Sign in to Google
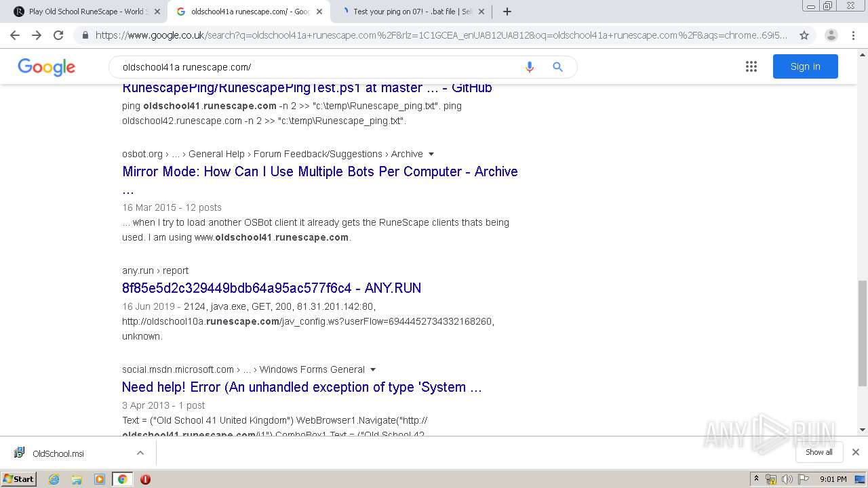The image size is (868, 488). click(x=805, y=66)
